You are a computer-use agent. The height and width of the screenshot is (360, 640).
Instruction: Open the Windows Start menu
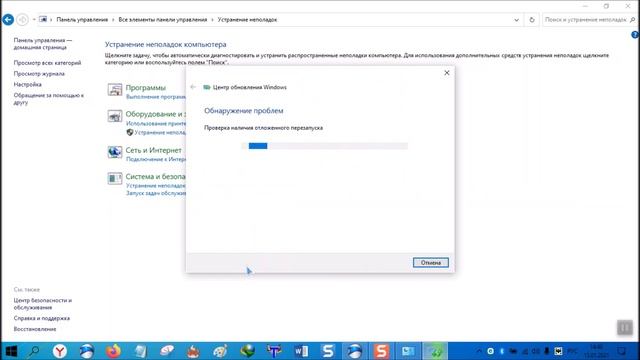point(11,351)
